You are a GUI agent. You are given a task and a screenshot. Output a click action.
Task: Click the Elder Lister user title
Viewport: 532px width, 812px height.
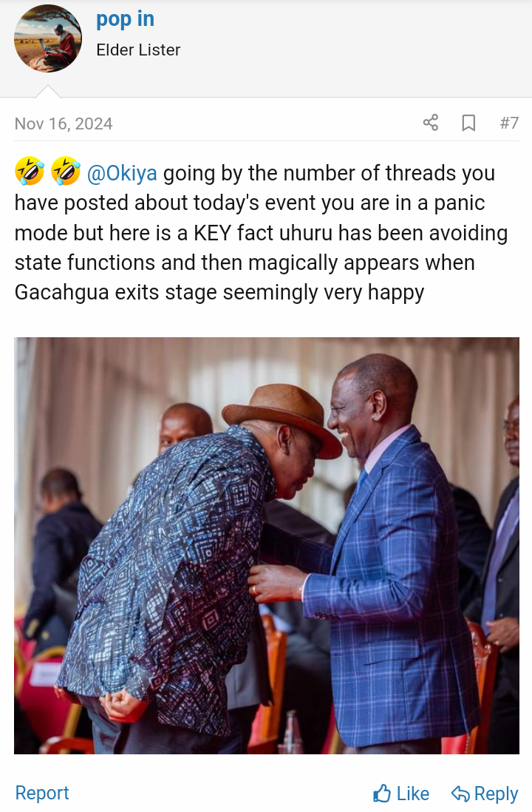pos(138,50)
